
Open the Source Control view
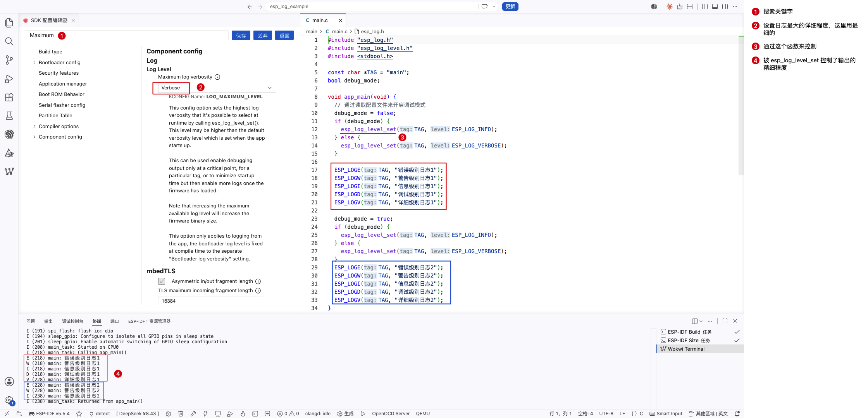point(9,60)
